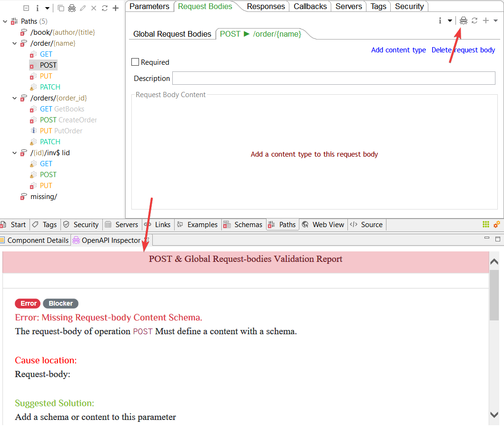The height and width of the screenshot is (429, 504).
Task: Click the refresh icon in request body toolbar
Action: (474, 20)
